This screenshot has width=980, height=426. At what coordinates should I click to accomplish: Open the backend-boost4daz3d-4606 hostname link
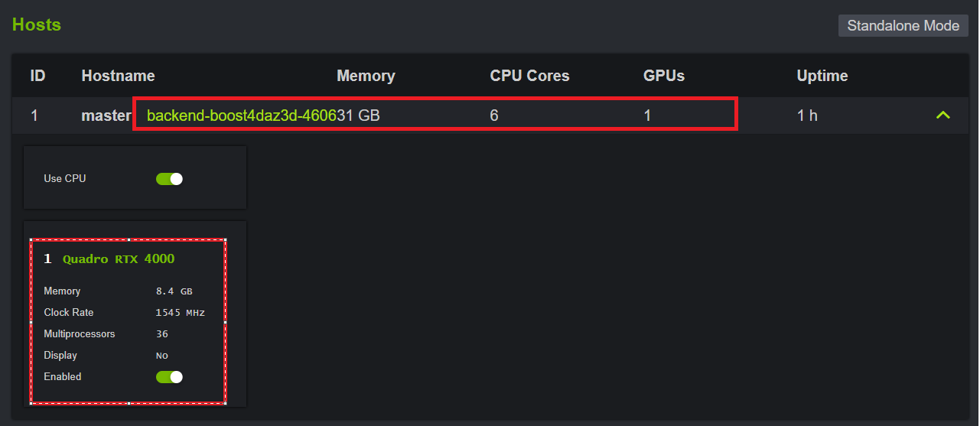241,115
